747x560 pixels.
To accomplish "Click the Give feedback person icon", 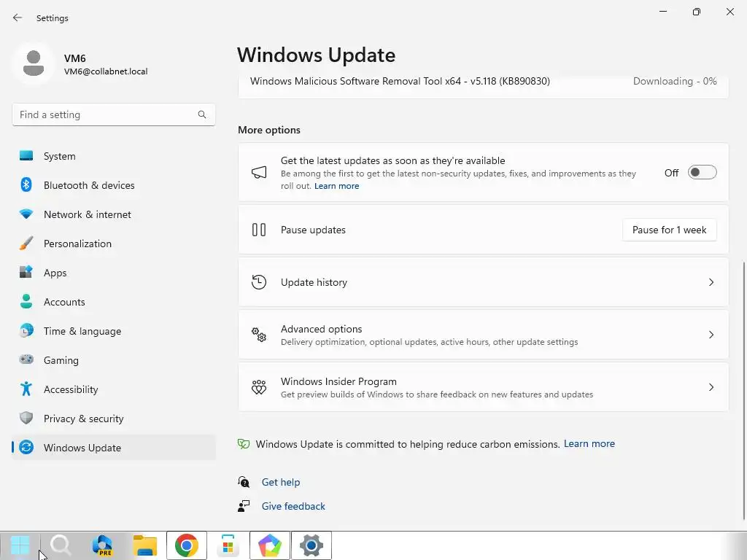I will [244, 506].
